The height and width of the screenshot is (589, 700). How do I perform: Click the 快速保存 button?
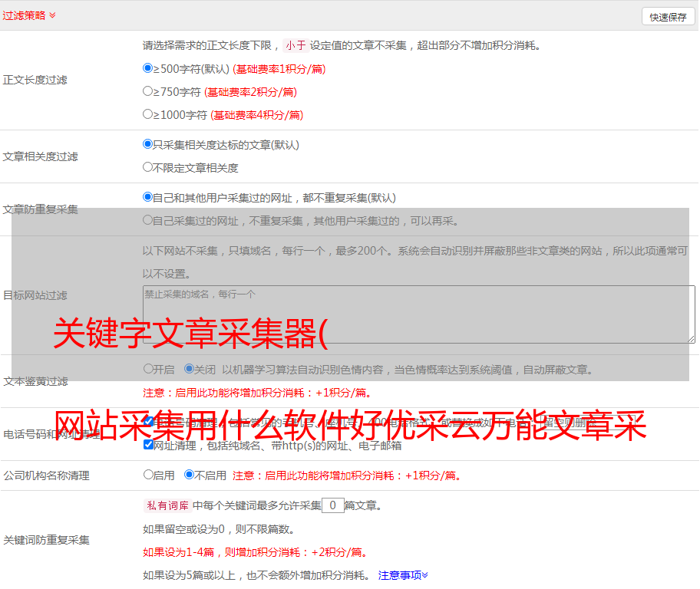[x=668, y=17]
